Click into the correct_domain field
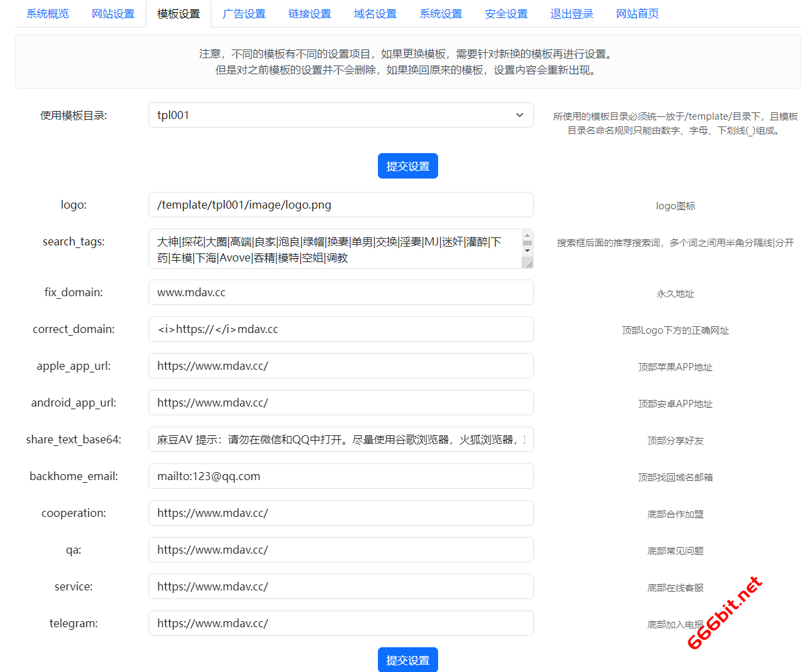The height and width of the screenshot is (672, 812). point(340,329)
